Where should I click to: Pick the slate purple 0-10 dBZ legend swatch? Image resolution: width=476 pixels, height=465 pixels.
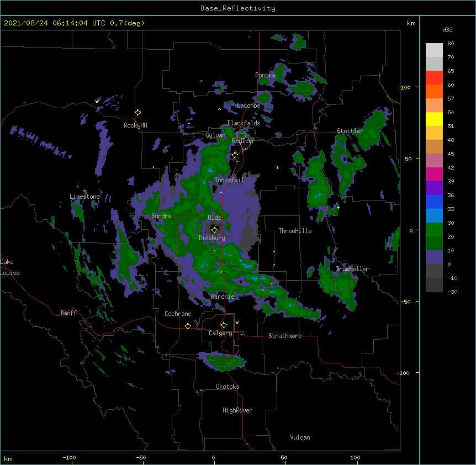click(434, 257)
